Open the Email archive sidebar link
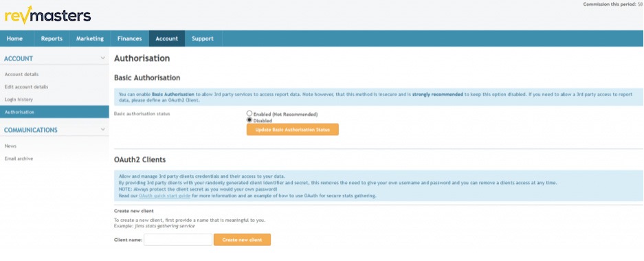The width and height of the screenshot is (644, 261). click(x=19, y=159)
